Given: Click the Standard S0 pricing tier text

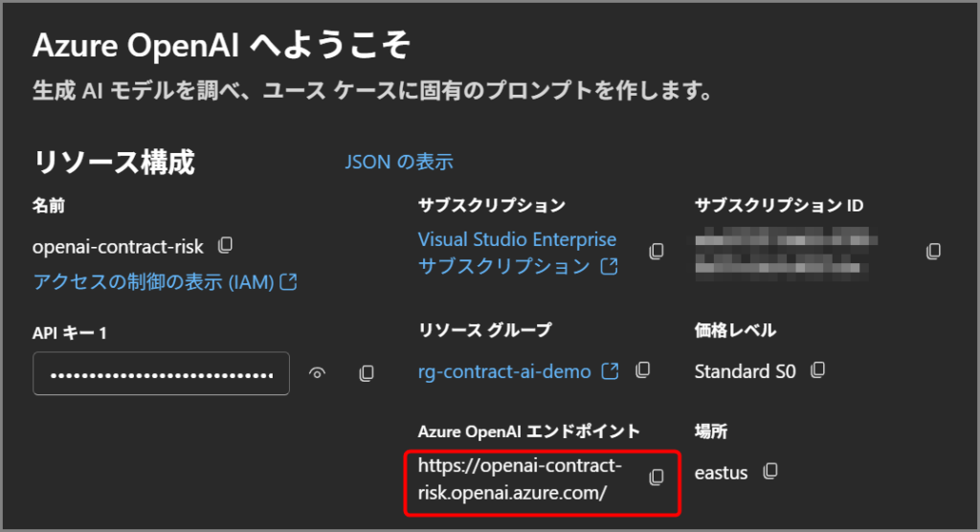Looking at the screenshot, I should click(x=745, y=371).
